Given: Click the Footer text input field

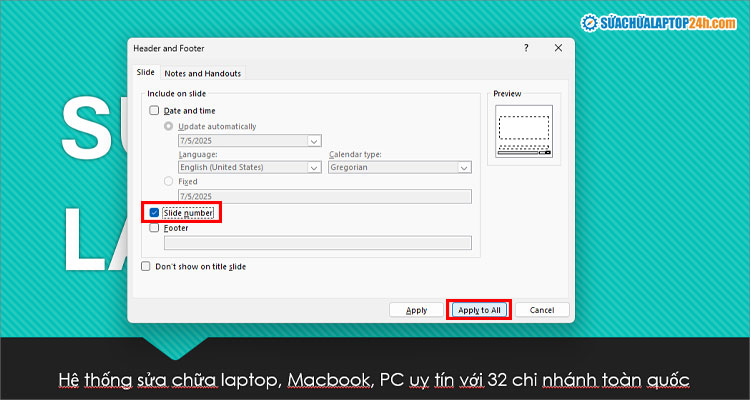Looking at the screenshot, I should tap(318, 243).
